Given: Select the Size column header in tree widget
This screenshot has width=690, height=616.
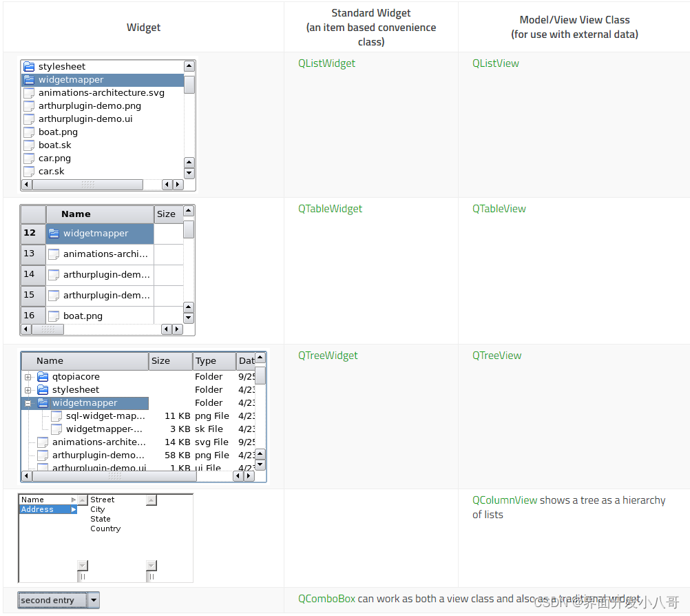Looking at the screenshot, I should (x=171, y=361).
